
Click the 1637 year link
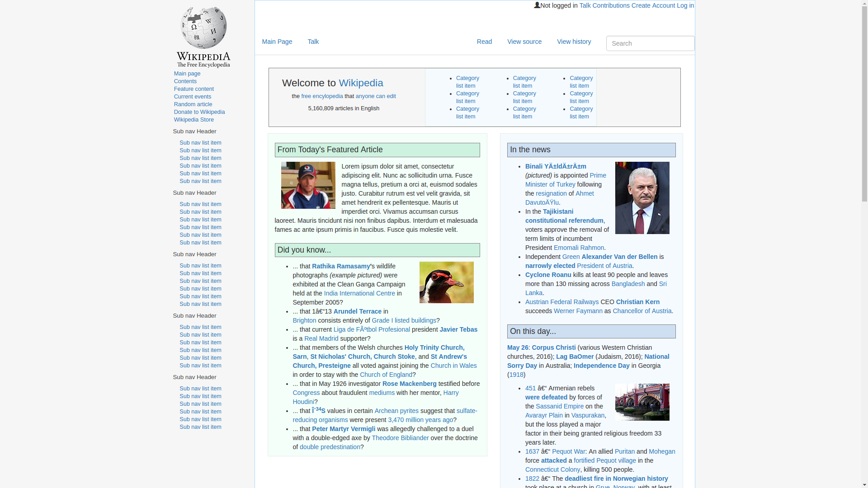[x=532, y=451]
